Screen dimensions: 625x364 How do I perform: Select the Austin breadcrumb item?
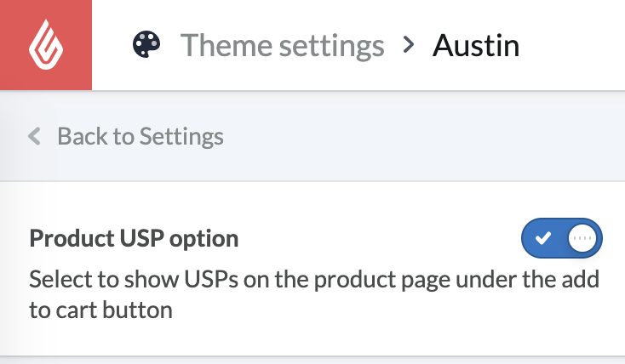476,44
